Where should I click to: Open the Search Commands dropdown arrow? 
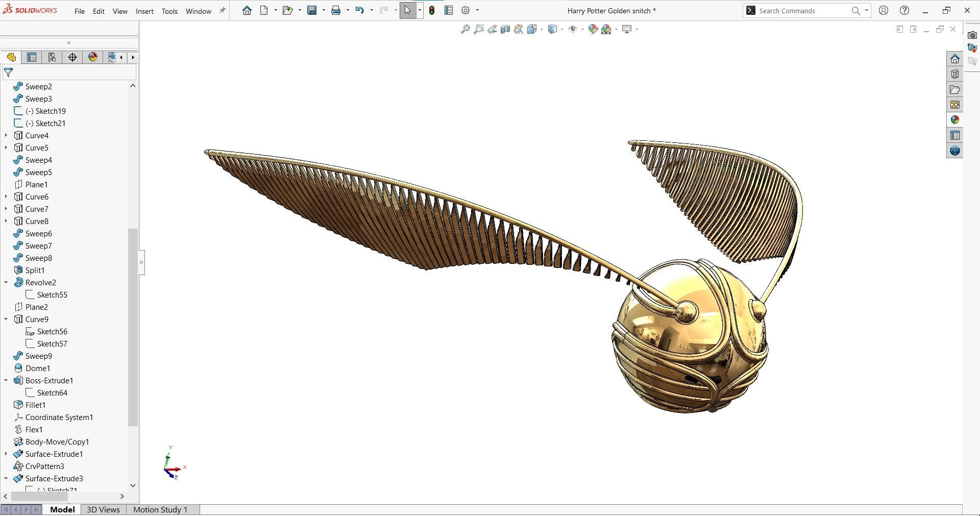pyautogui.click(x=866, y=11)
